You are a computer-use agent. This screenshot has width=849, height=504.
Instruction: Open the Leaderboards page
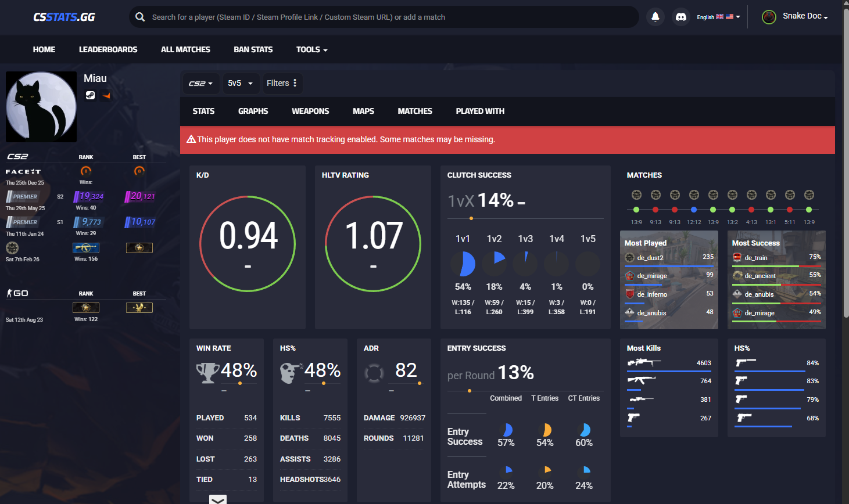(x=108, y=49)
